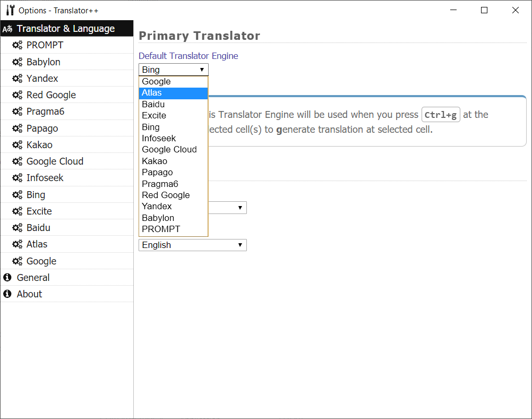The height and width of the screenshot is (419, 532).
Task: Click the Translator++ tools icon in title bar
Action: pyautogui.click(x=11, y=10)
